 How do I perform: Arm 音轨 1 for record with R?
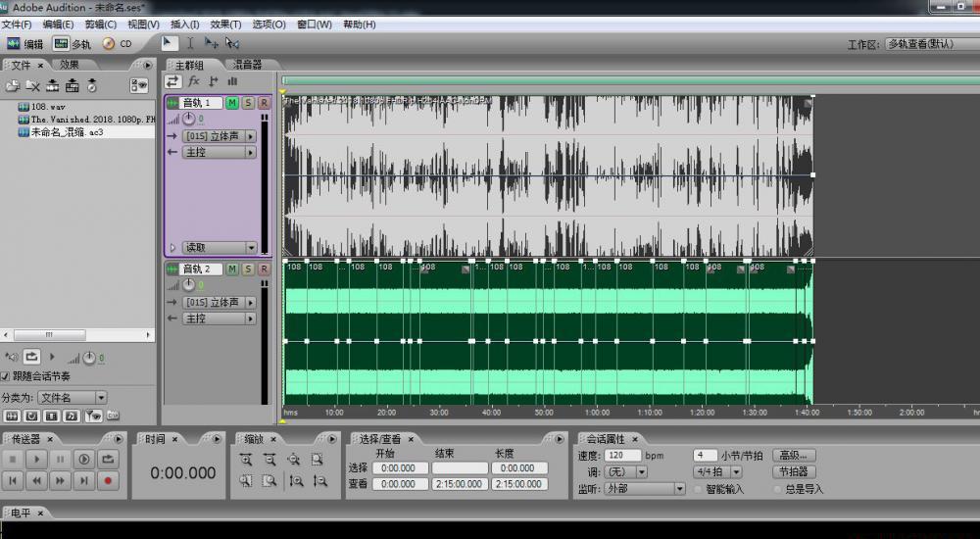click(265, 103)
